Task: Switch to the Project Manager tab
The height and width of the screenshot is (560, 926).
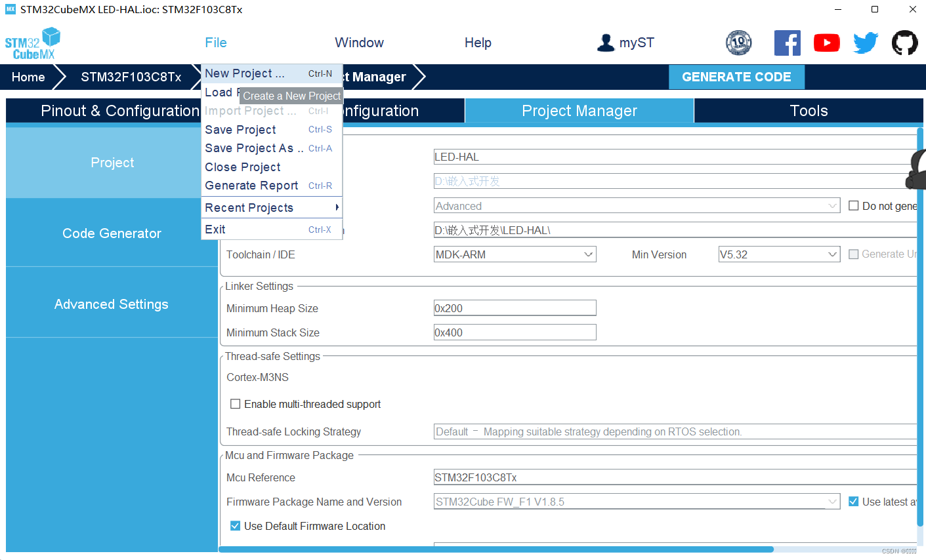Action: (579, 111)
